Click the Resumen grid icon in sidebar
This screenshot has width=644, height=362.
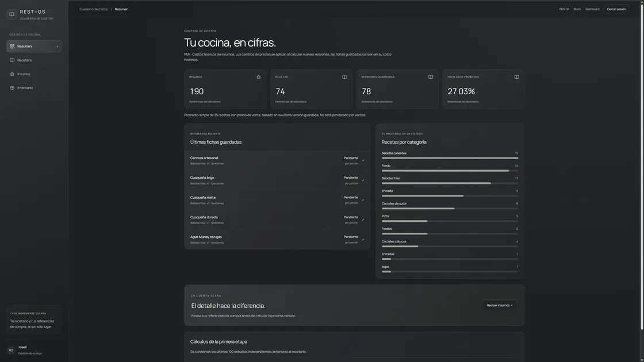coord(12,47)
